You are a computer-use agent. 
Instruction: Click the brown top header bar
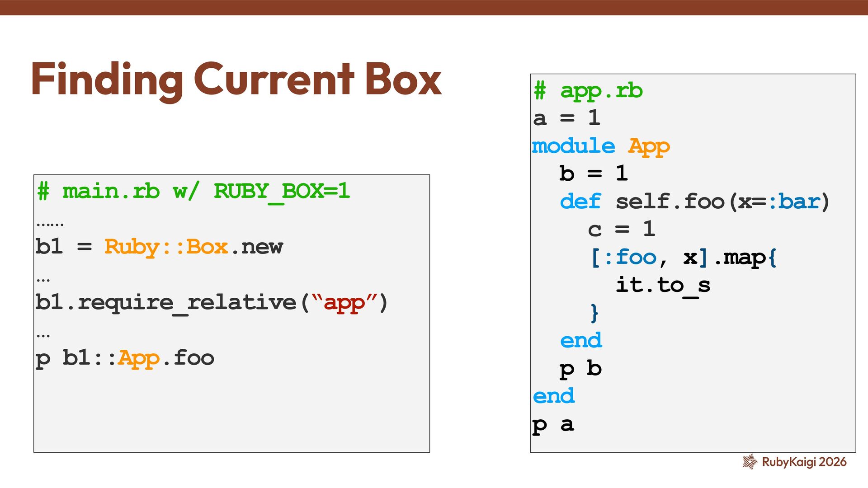click(x=434, y=7)
